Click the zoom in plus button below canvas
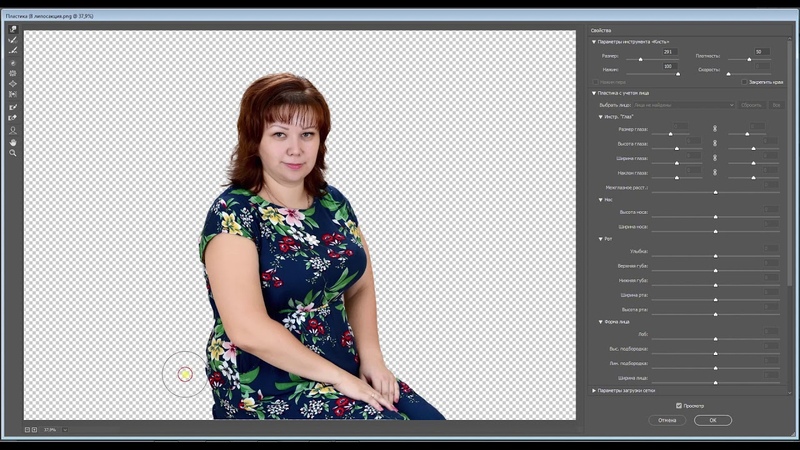Viewport: 800px width, 450px height. (34, 430)
